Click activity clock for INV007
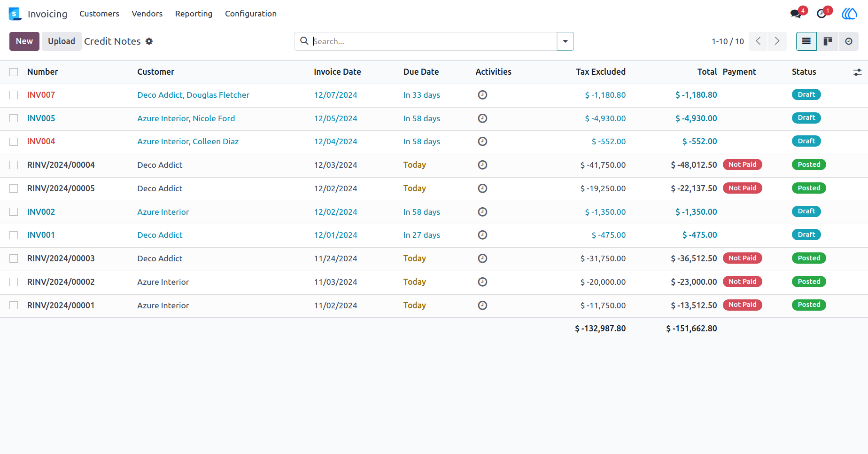This screenshot has height=454, width=868. [x=482, y=95]
